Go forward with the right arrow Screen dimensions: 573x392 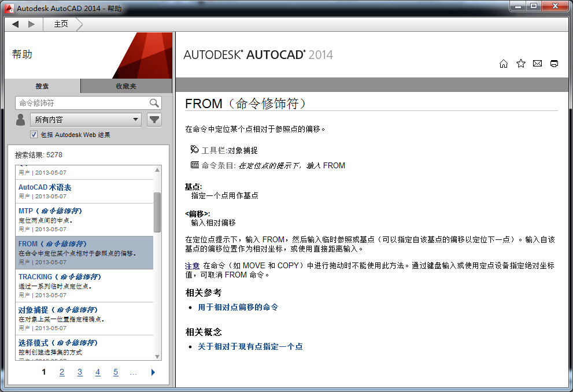pos(31,24)
